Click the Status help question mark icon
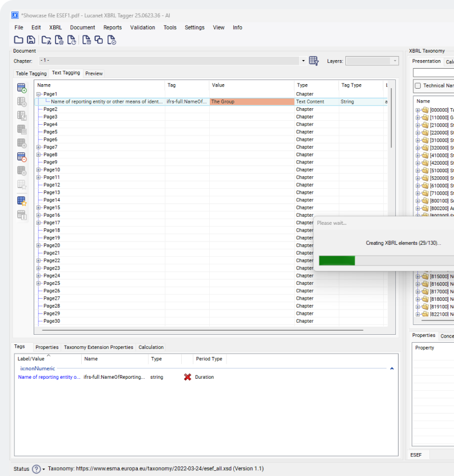454x476 pixels. click(x=37, y=469)
